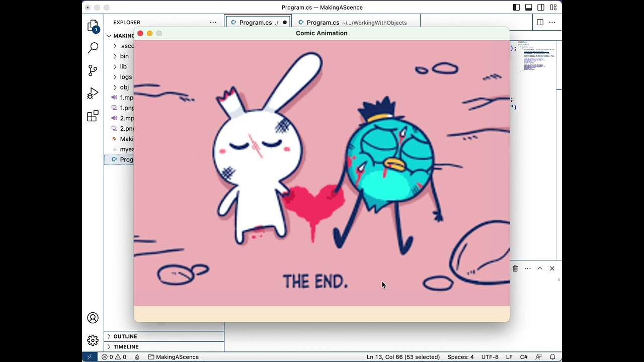Switch to the unsaved Program.cs tab

point(258,22)
